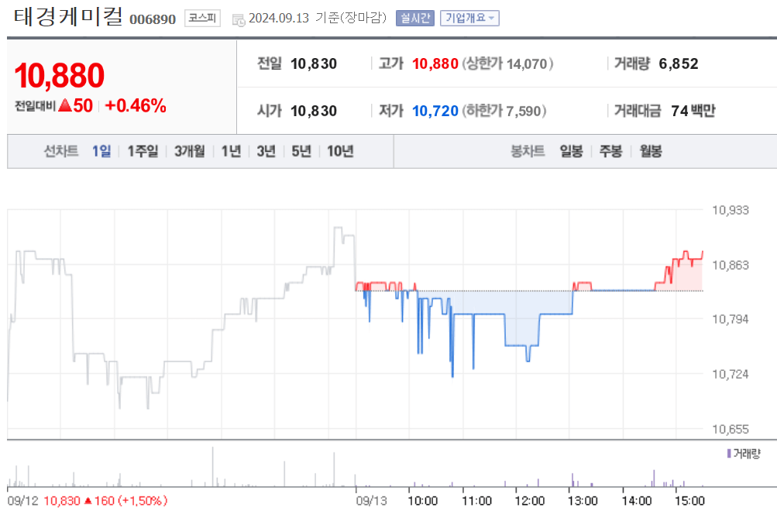
Task: Click the 09/12 close summary 10,830 ▲160
Action: tap(105, 501)
